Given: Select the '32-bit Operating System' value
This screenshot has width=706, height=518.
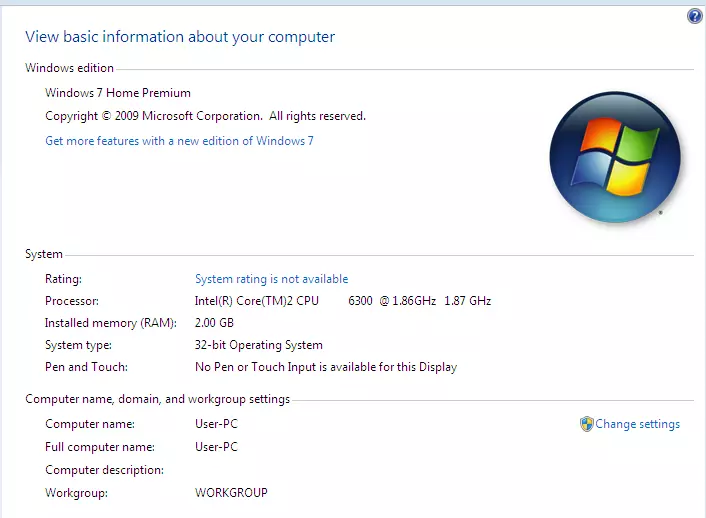Looking at the screenshot, I should (x=259, y=345).
